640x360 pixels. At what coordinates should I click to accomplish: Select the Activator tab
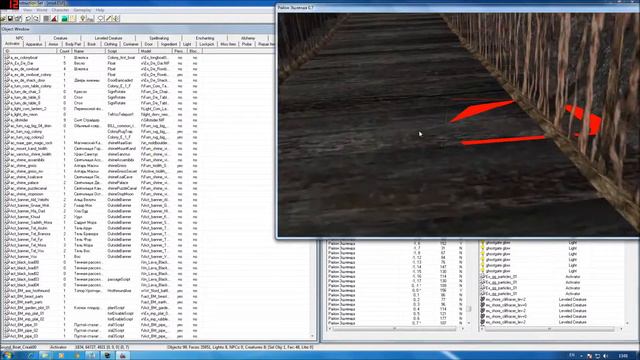coord(12,44)
